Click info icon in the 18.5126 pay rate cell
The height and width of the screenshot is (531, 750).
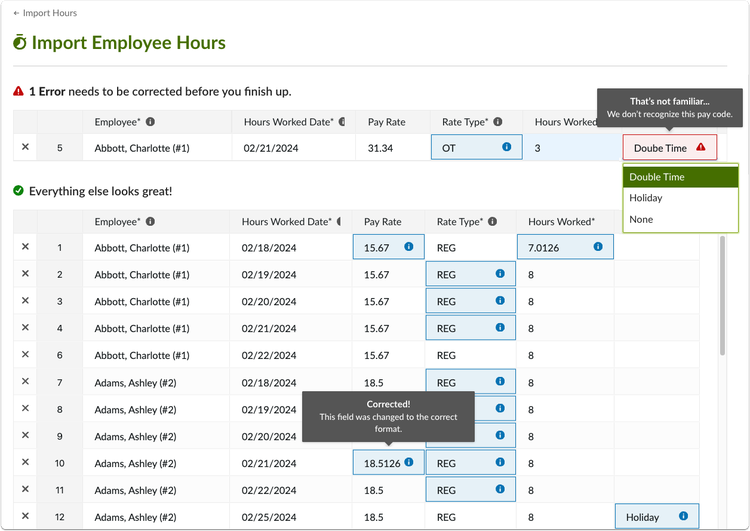click(x=408, y=462)
